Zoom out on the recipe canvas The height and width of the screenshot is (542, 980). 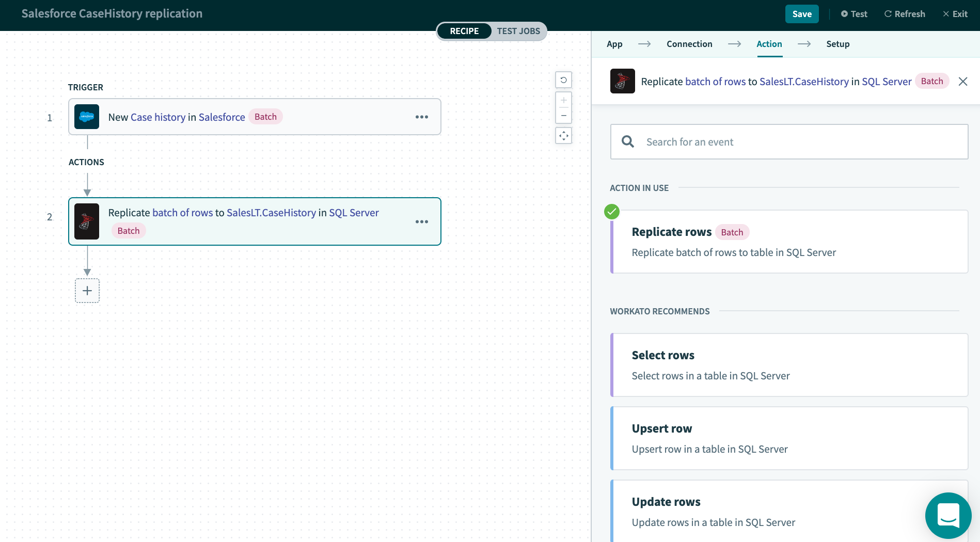coord(563,116)
